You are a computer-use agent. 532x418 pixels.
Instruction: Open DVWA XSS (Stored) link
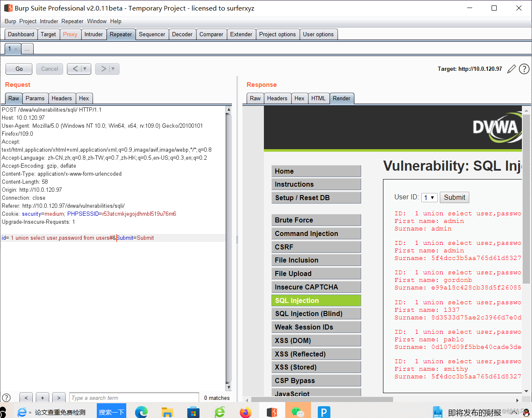(316, 367)
